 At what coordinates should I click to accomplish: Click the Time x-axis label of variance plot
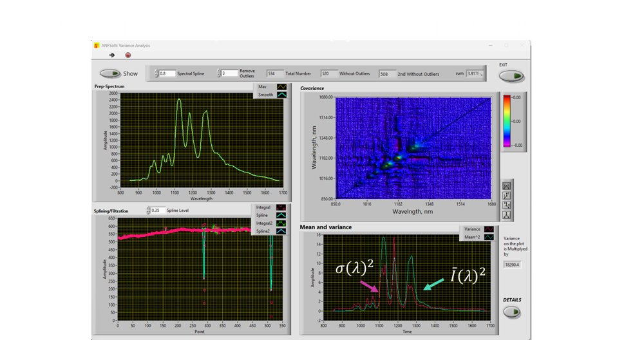pos(407,332)
